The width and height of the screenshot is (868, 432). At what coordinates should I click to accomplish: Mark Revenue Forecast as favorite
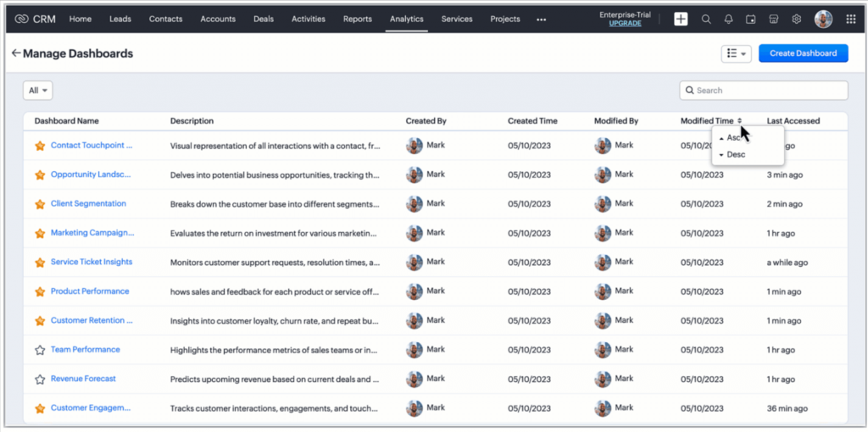pyautogui.click(x=39, y=379)
